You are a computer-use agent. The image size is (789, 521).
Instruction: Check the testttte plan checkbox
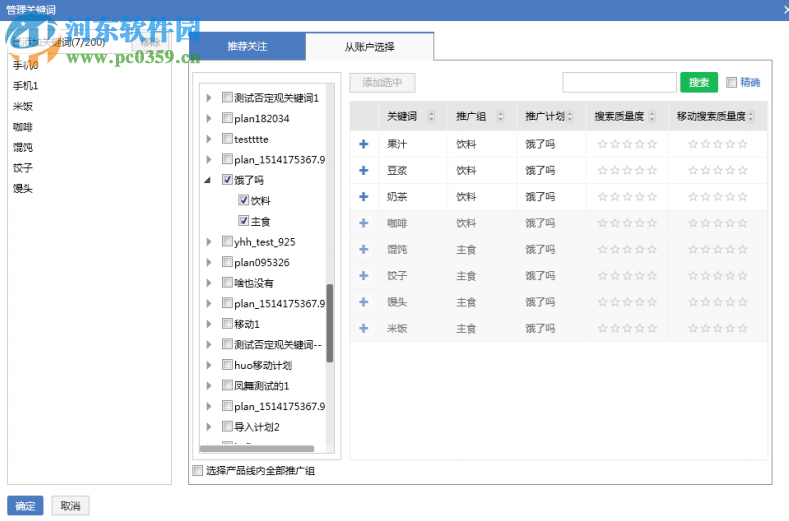click(227, 138)
